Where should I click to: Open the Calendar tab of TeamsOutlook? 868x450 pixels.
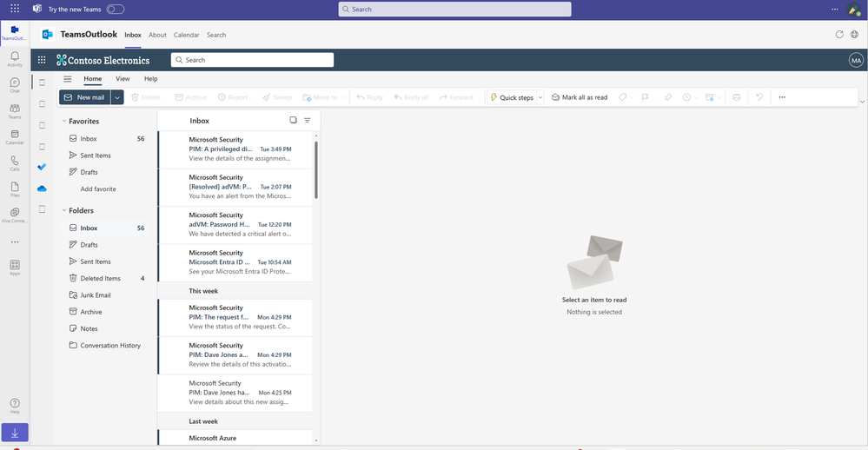point(187,35)
